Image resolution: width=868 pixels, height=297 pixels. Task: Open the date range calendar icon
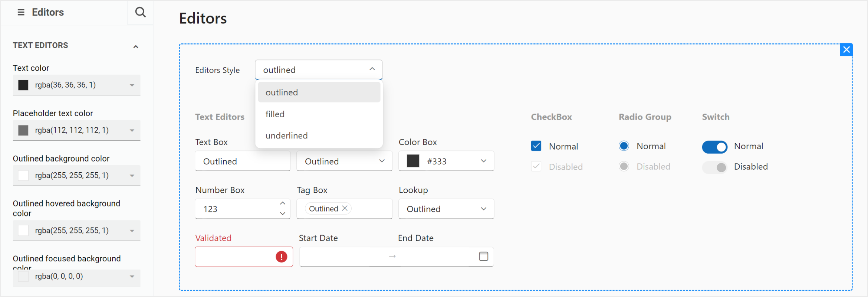pos(483,256)
